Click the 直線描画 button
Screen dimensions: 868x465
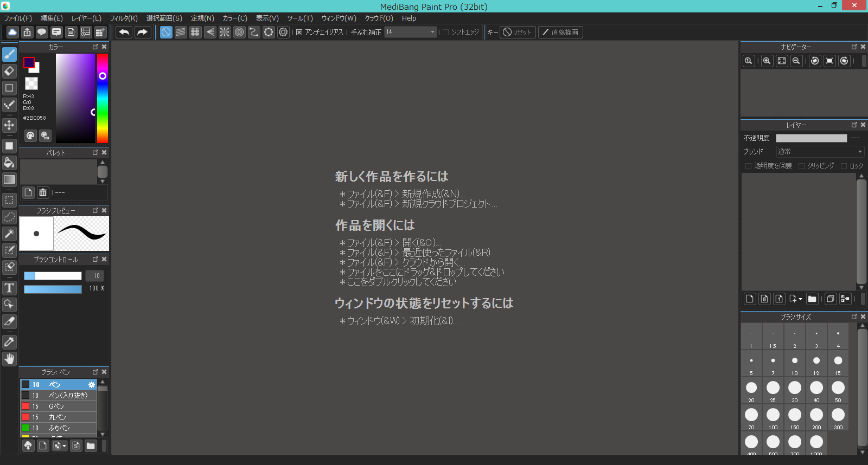tap(560, 33)
